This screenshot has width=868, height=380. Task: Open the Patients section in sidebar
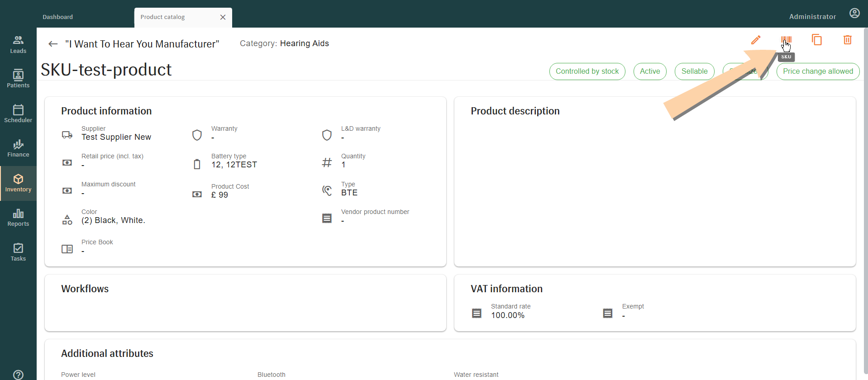[x=18, y=79]
